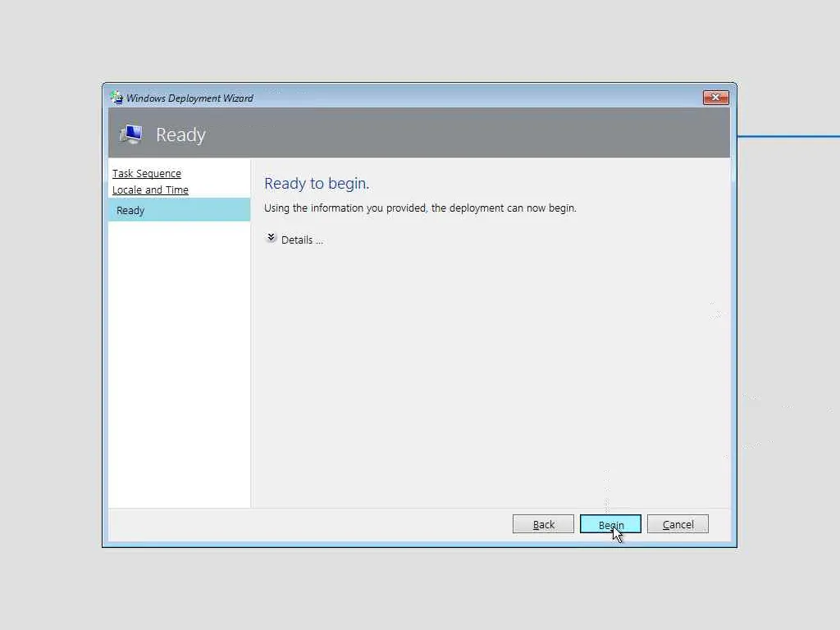This screenshot has width=840, height=630.
Task: Click the 'Using the information you provided' text
Action: pos(420,208)
